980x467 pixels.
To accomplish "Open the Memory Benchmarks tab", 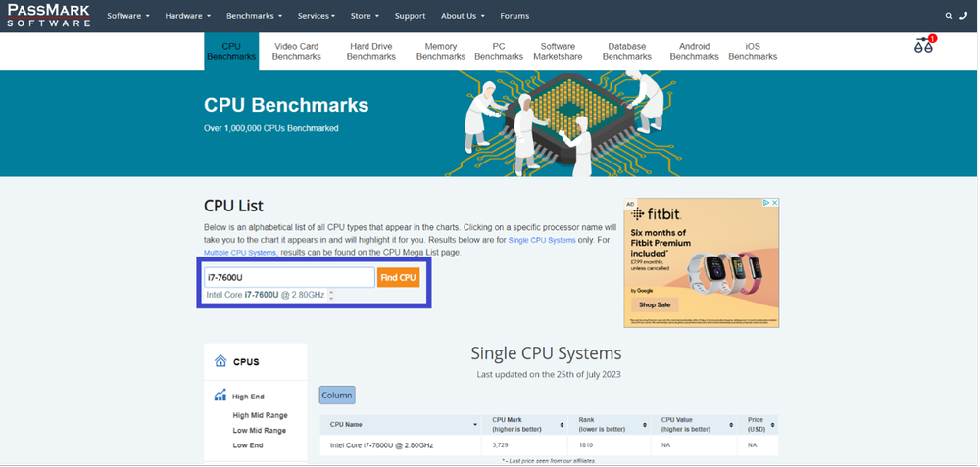I will [441, 51].
